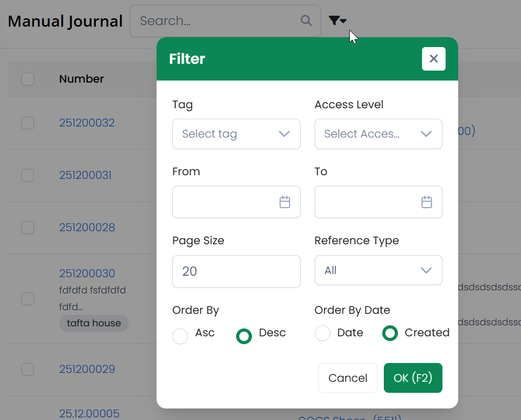521x420 pixels.
Task: Click the Search text box
Action: [217, 21]
